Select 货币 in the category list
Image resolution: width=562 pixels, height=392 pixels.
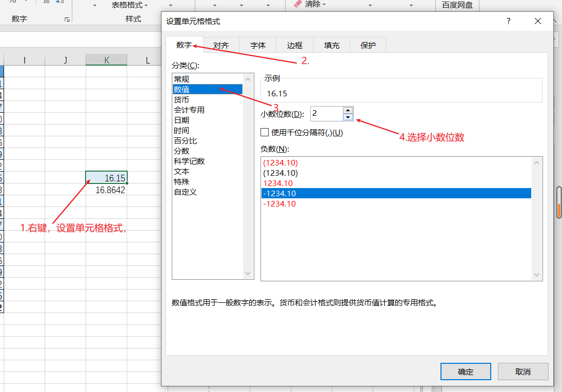(208, 99)
